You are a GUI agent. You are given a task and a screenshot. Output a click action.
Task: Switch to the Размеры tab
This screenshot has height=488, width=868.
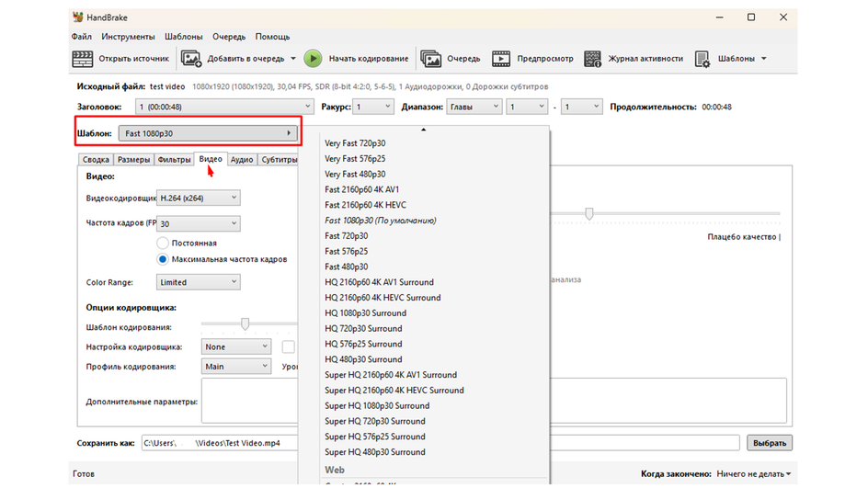tap(133, 159)
